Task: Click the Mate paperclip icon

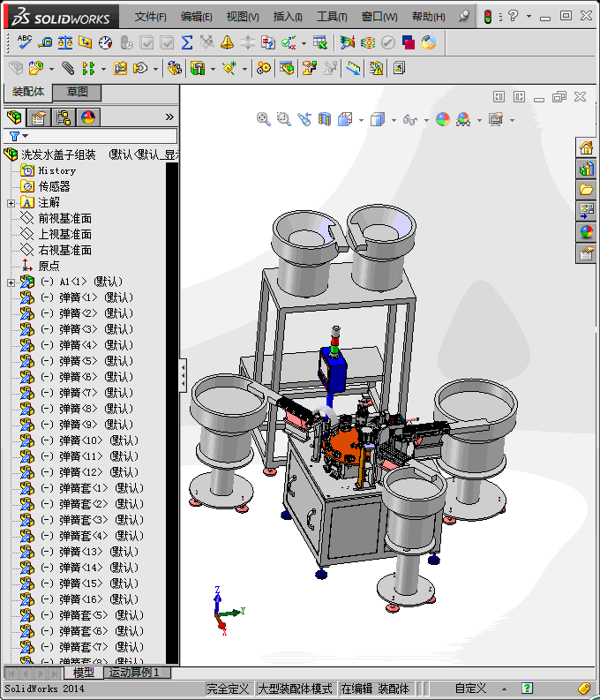Action: [x=68, y=68]
